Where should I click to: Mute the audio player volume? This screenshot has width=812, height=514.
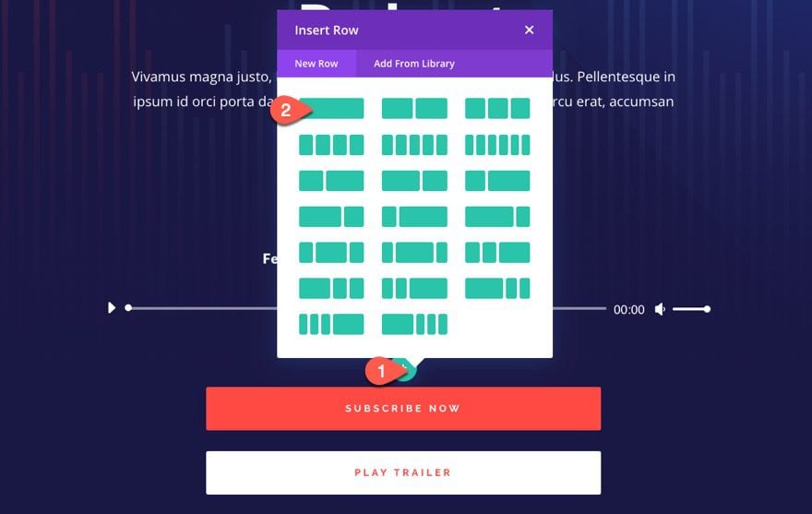click(x=660, y=309)
